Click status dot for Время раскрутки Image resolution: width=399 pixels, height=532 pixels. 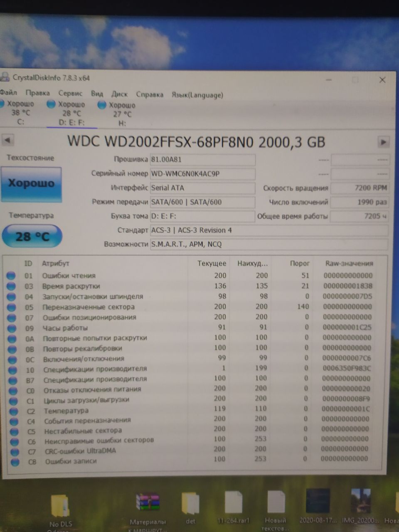tap(11, 286)
